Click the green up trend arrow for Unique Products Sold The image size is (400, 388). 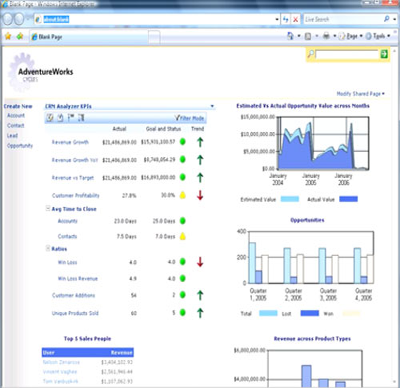200,313
